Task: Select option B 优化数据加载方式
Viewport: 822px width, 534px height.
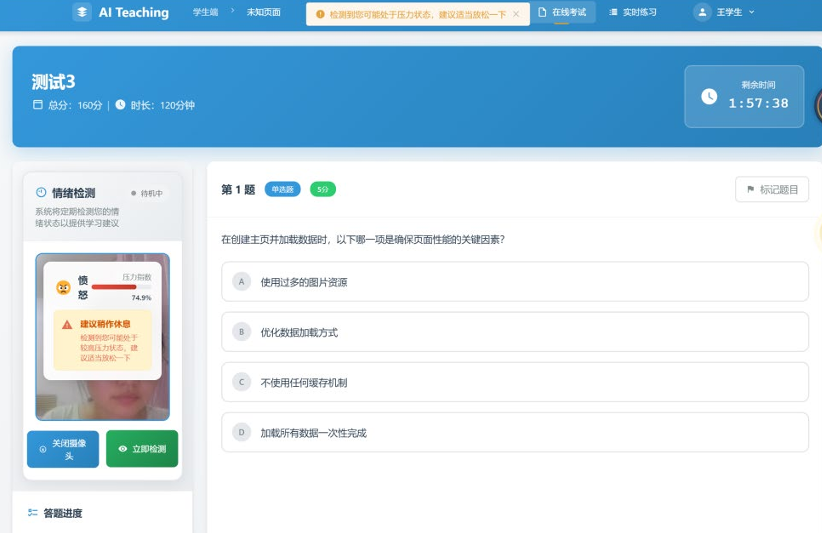Action: click(x=514, y=331)
